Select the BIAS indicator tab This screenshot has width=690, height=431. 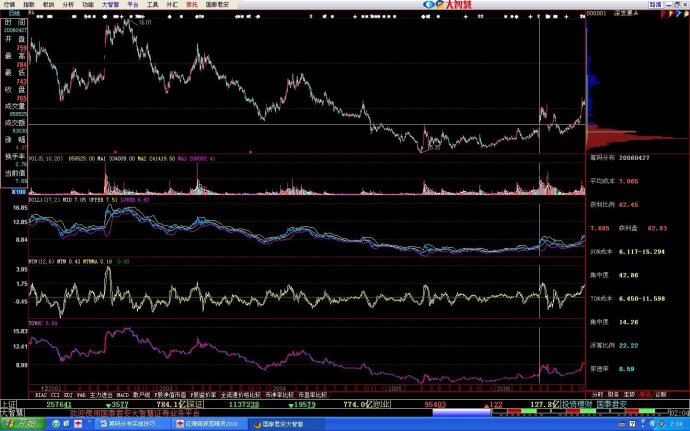[41, 396]
